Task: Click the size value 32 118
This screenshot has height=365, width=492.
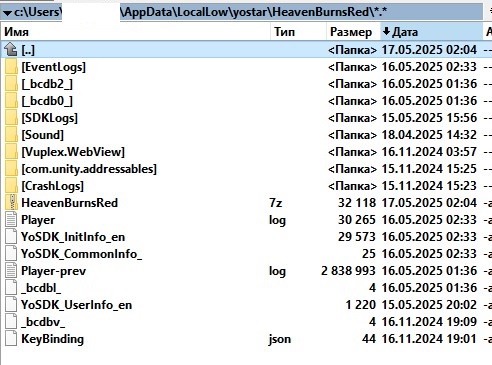Action: point(357,203)
